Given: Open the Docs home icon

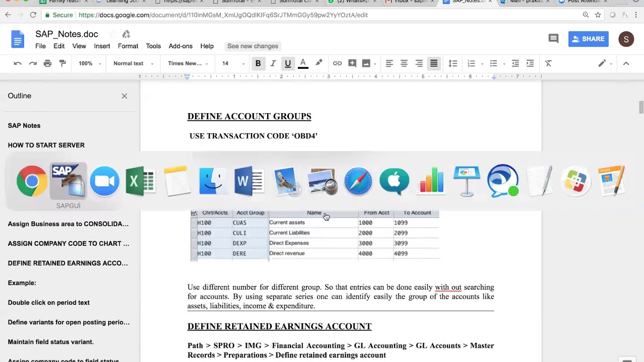Looking at the screenshot, I should pos(18,39).
